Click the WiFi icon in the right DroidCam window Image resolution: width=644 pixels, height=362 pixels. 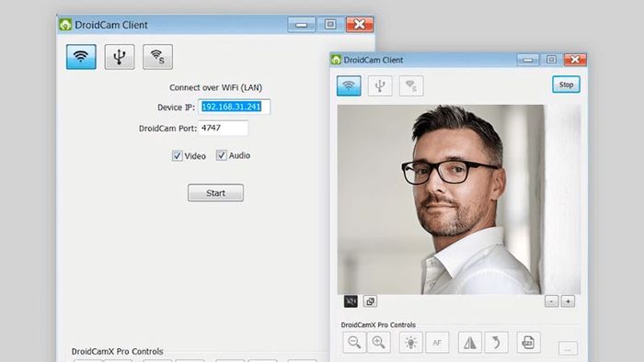coord(349,85)
